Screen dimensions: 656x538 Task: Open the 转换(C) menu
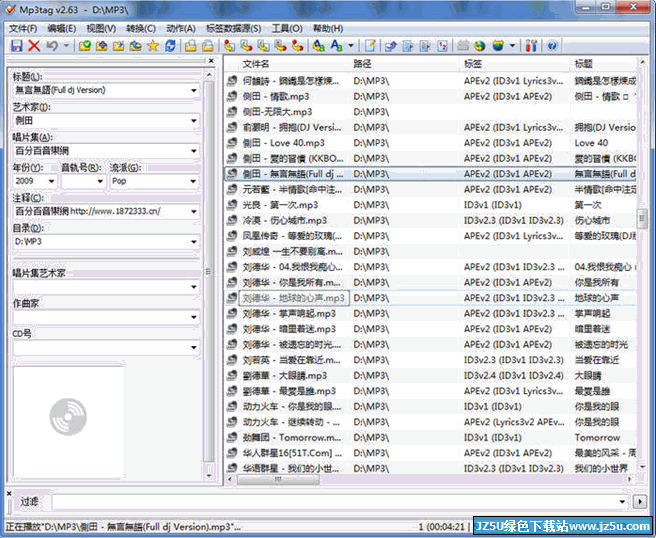tap(141, 28)
